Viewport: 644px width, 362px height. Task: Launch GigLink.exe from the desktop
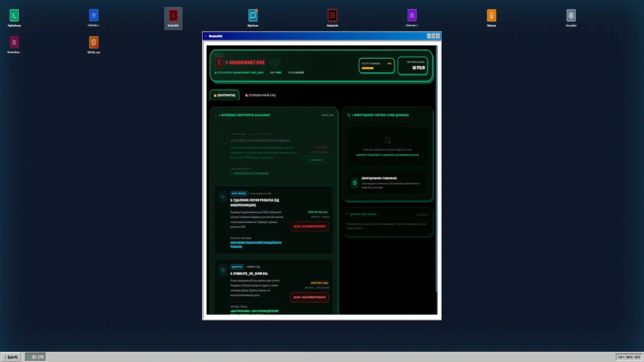pos(253,18)
